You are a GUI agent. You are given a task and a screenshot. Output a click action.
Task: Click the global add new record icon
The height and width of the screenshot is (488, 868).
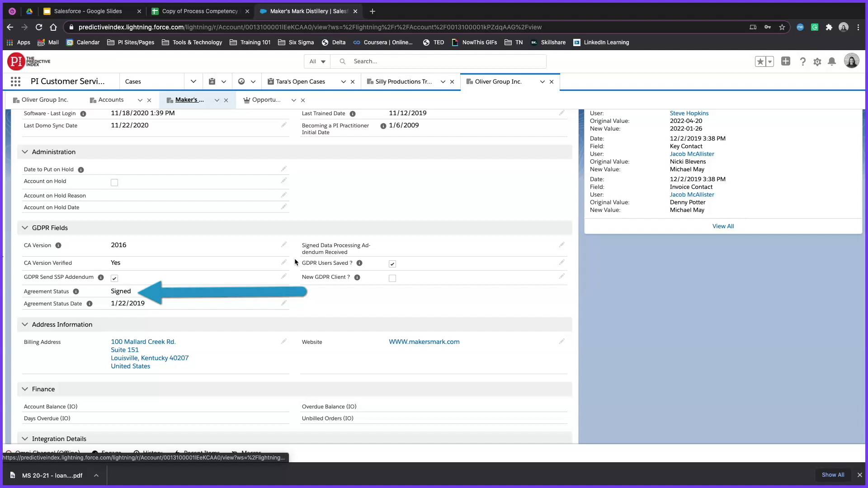pyautogui.click(x=786, y=61)
